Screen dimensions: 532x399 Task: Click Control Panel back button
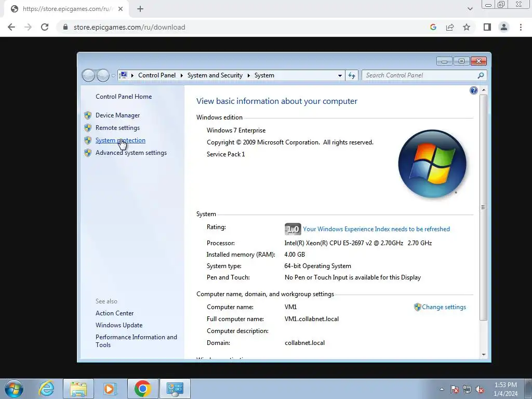point(88,75)
